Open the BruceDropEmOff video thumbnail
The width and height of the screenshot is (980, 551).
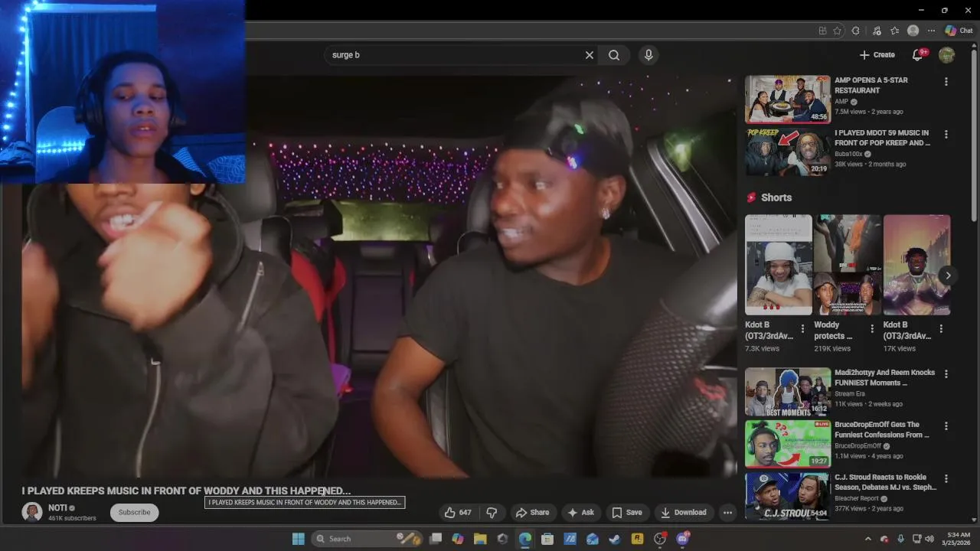tap(788, 444)
